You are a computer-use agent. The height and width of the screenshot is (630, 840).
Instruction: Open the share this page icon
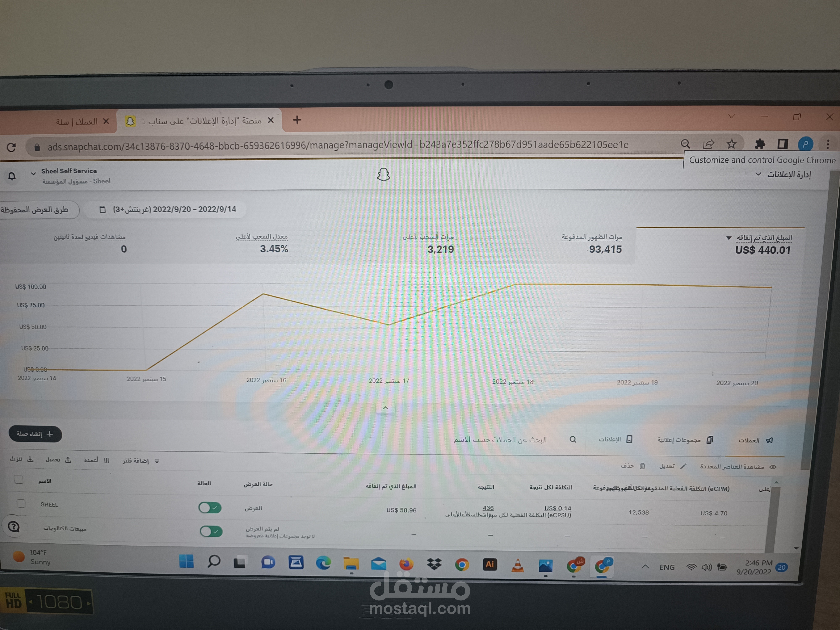click(x=708, y=144)
